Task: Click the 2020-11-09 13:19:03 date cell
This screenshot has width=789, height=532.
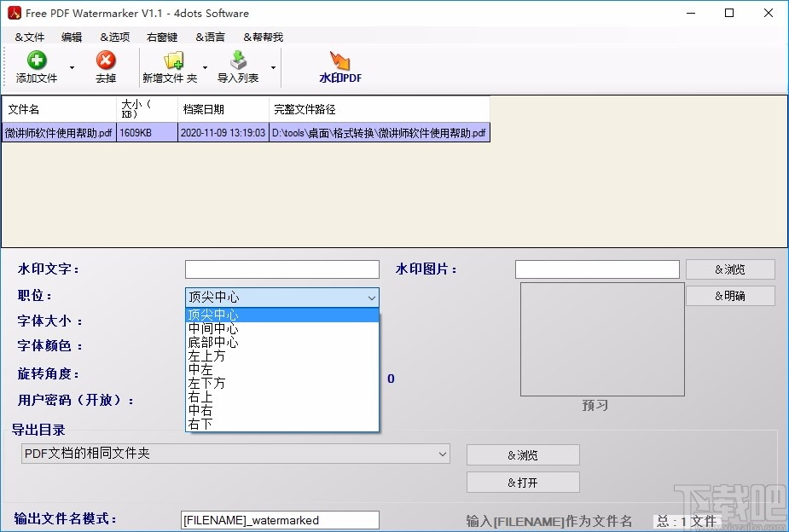Action: 223,133
